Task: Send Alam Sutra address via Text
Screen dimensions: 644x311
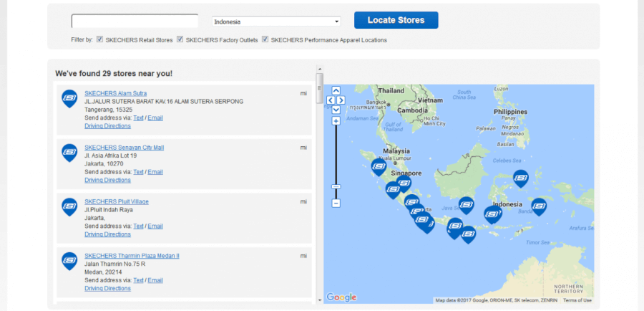Action: [x=138, y=118]
